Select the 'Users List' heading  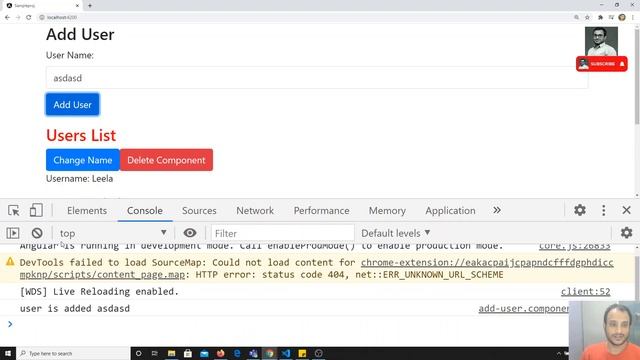(x=81, y=135)
